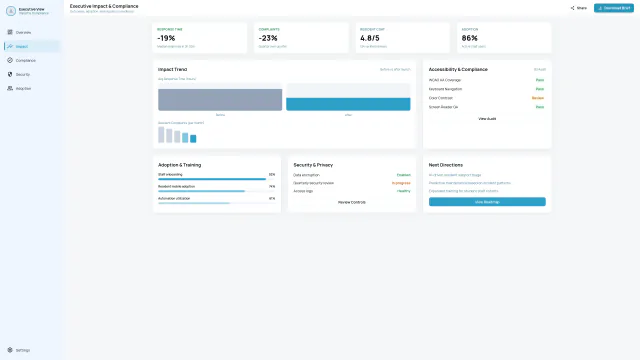This screenshot has height=360, width=640.
Task: Click the Staff onboarding progress bar
Action: pos(216,179)
